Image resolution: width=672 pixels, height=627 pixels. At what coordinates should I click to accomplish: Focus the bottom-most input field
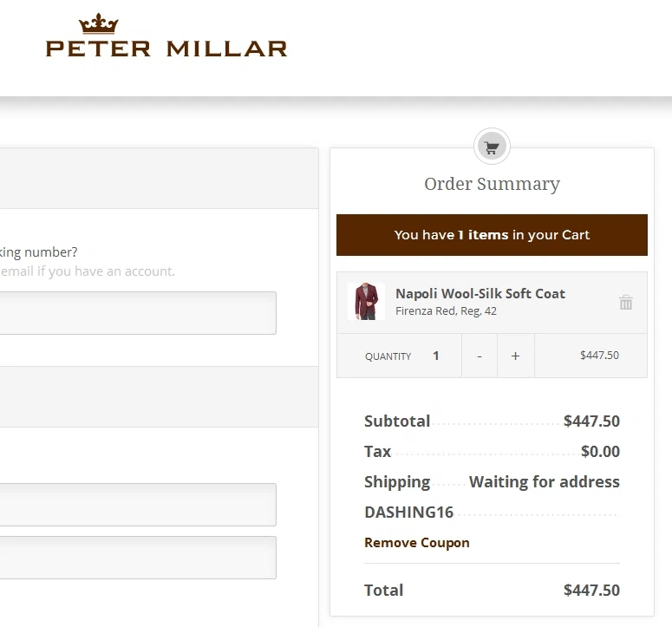[138, 557]
